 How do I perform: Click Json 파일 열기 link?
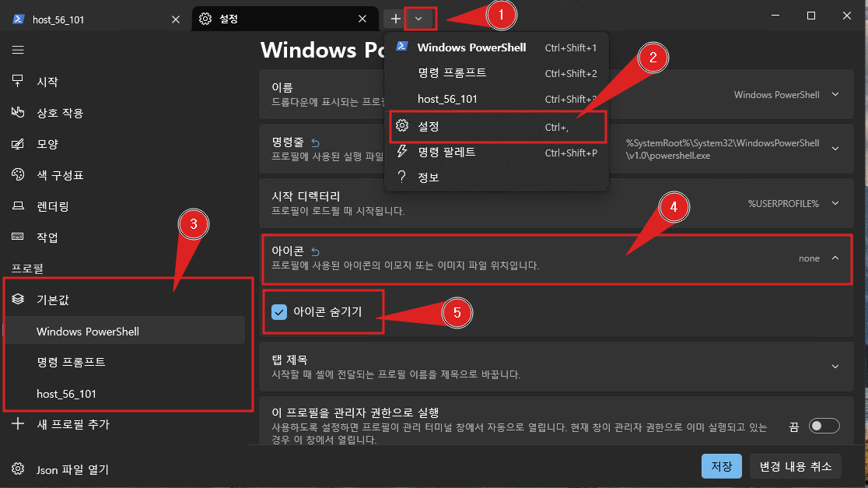(72, 470)
